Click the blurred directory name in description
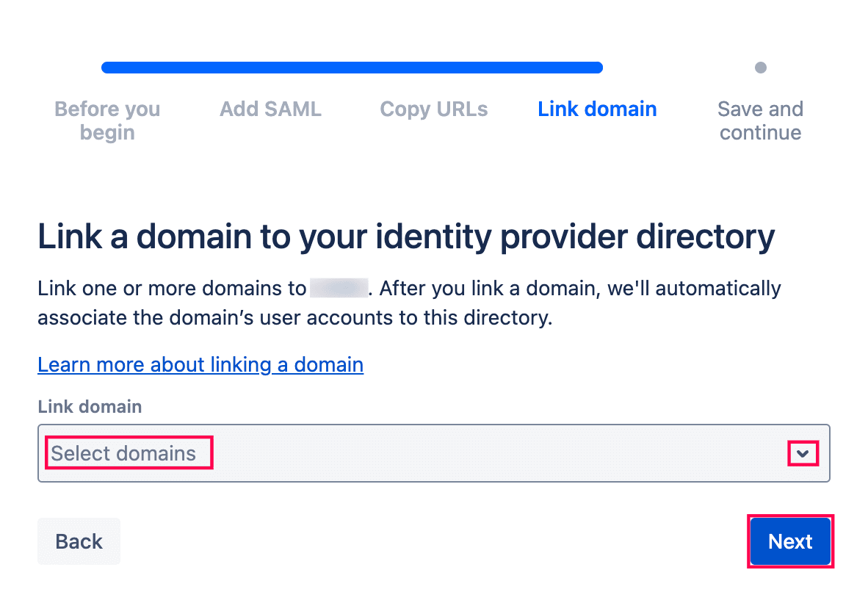Image resolution: width=868 pixels, height=592 pixels. tap(338, 288)
